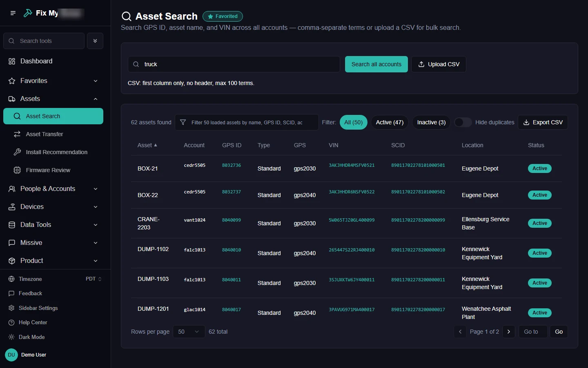Image resolution: width=588 pixels, height=368 pixels.
Task: Collapse the Assets section chevron
Action: coord(96,99)
